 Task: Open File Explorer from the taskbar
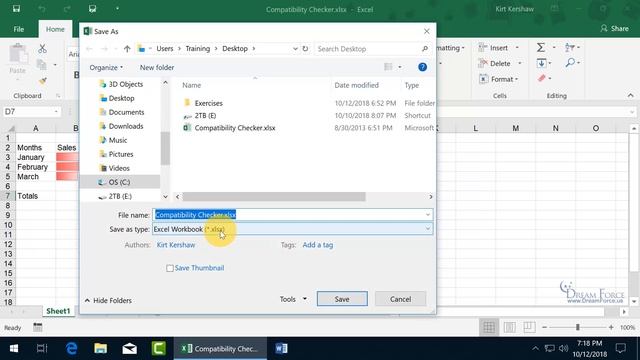100,349
